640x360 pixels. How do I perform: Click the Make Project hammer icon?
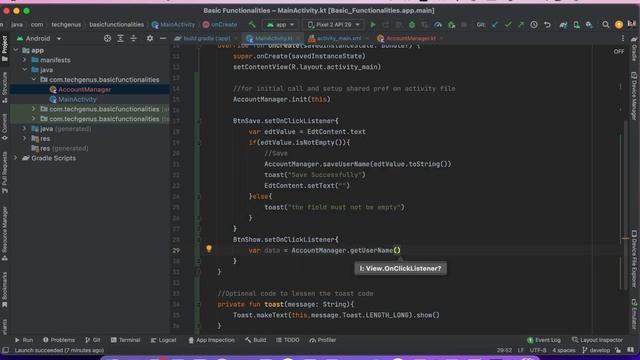tap(252, 25)
